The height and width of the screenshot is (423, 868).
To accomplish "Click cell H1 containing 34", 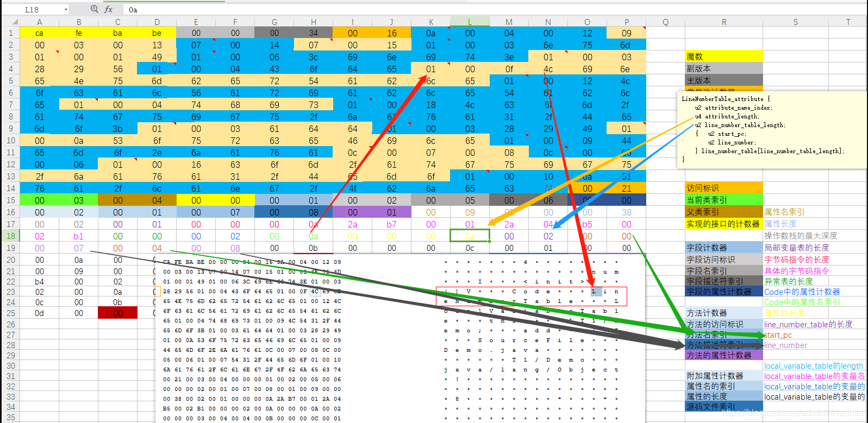I will coord(314,33).
